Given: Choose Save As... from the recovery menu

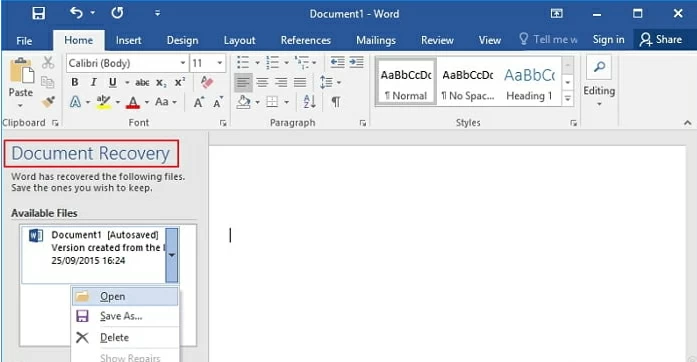Looking at the screenshot, I should tap(125, 316).
